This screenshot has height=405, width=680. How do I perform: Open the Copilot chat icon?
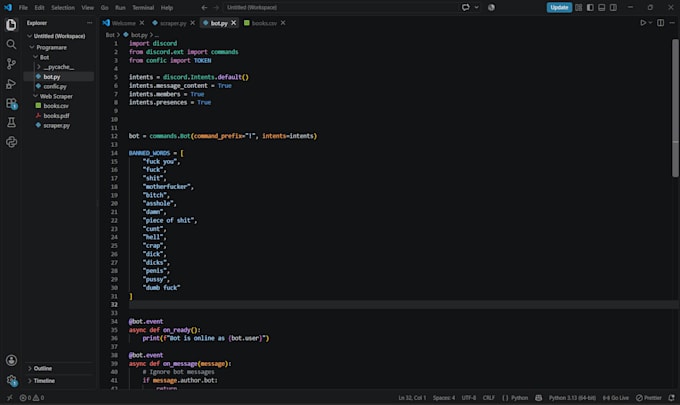click(x=466, y=7)
